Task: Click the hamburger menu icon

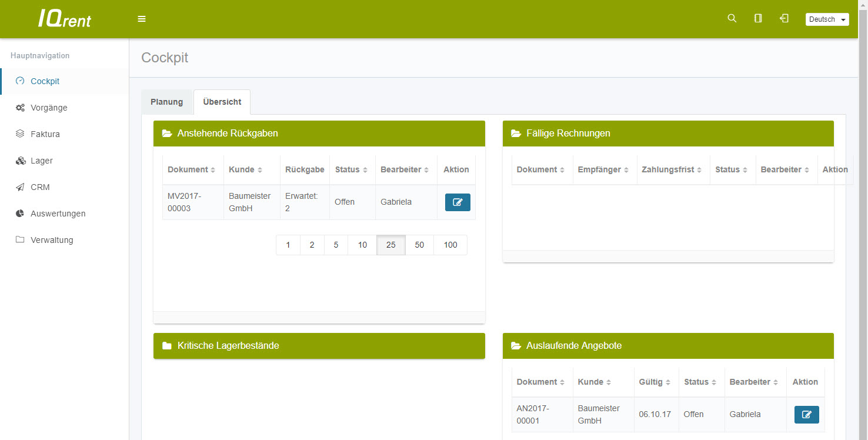Action: click(x=142, y=19)
